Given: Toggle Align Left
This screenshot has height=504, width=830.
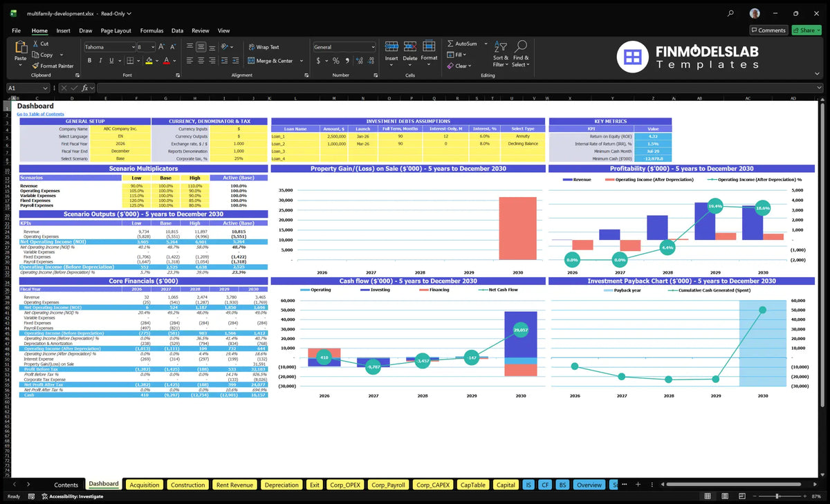Looking at the screenshot, I should [x=190, y=61].
